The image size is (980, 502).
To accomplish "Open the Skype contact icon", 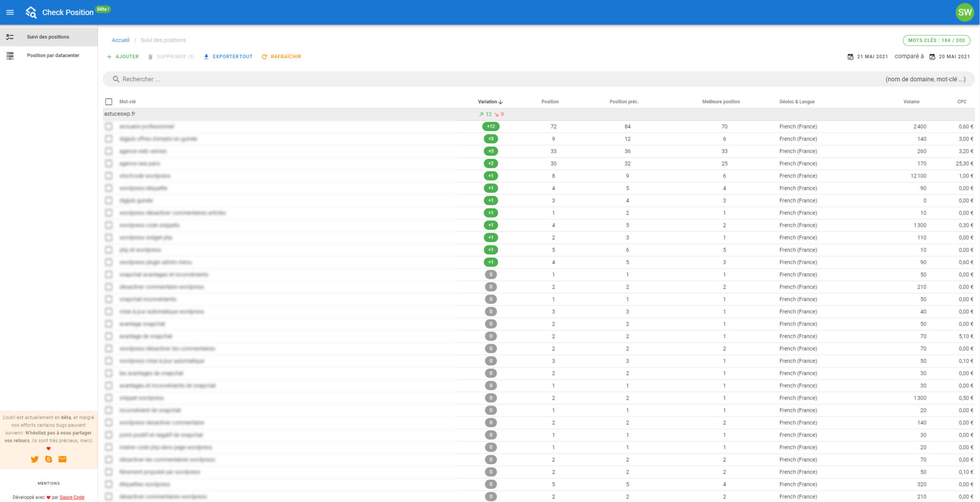I will (x=48, y=459).
